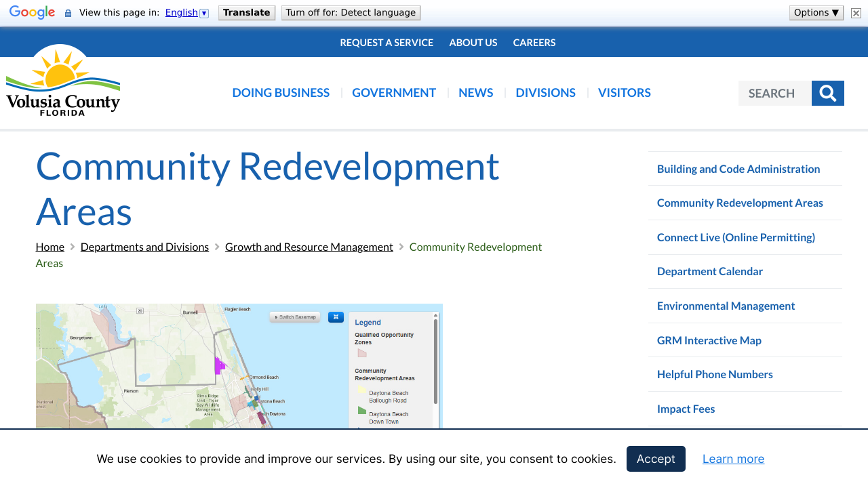The width and height of the screenshot is (868, 488).
Task: Open the Divisions menu
Action: click(x=545, y=93)
